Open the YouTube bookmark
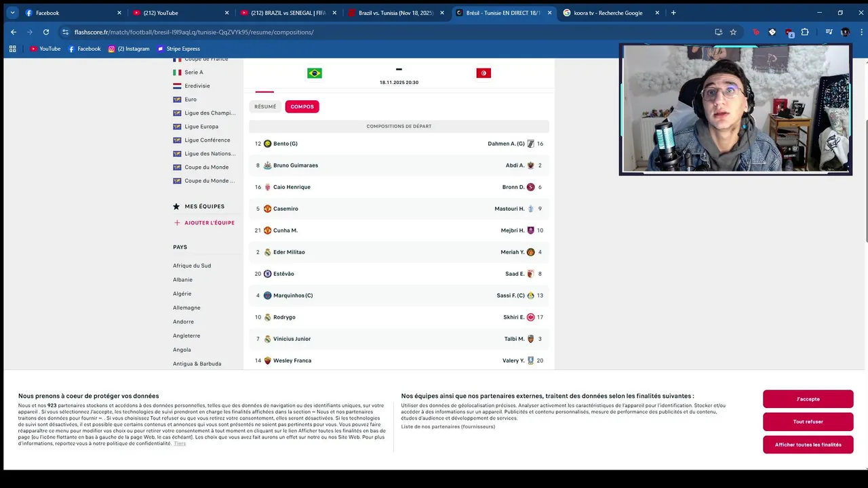The image size is (868, 488). click(45, 49)
